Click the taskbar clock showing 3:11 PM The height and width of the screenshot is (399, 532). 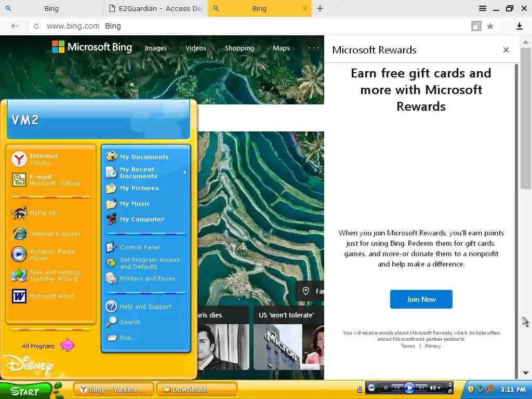coord(513,389)
